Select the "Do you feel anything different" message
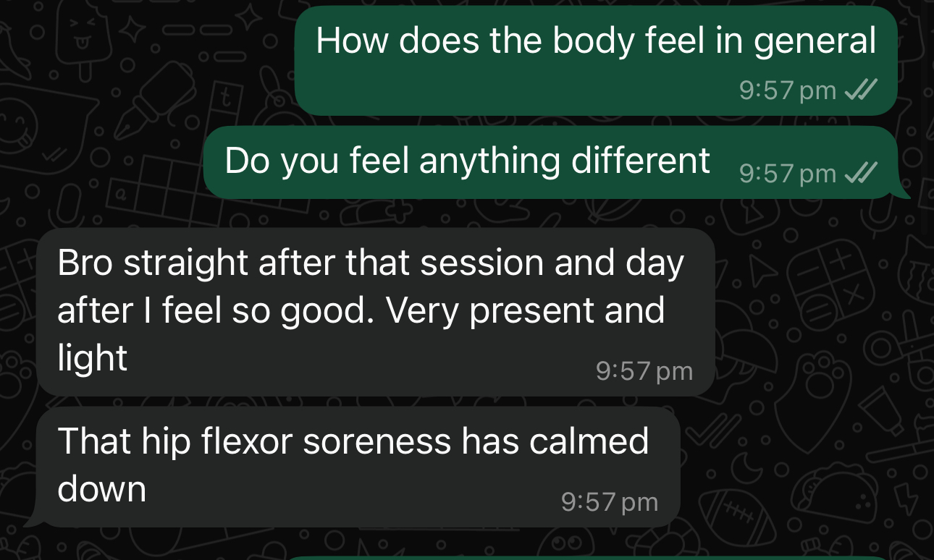The height and width of the screenshot is (560, 934). 551,162
